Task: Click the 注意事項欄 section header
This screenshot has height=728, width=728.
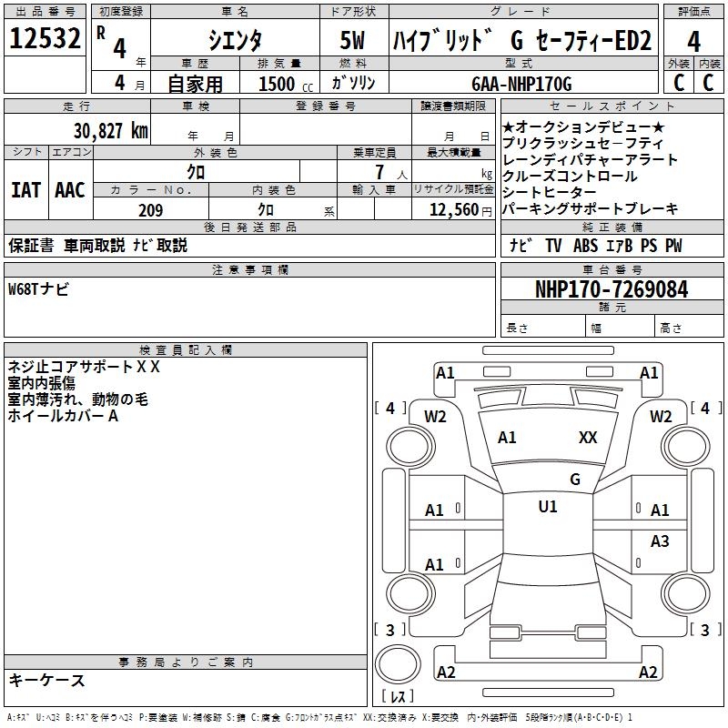Action: click(x=250, y=269)
